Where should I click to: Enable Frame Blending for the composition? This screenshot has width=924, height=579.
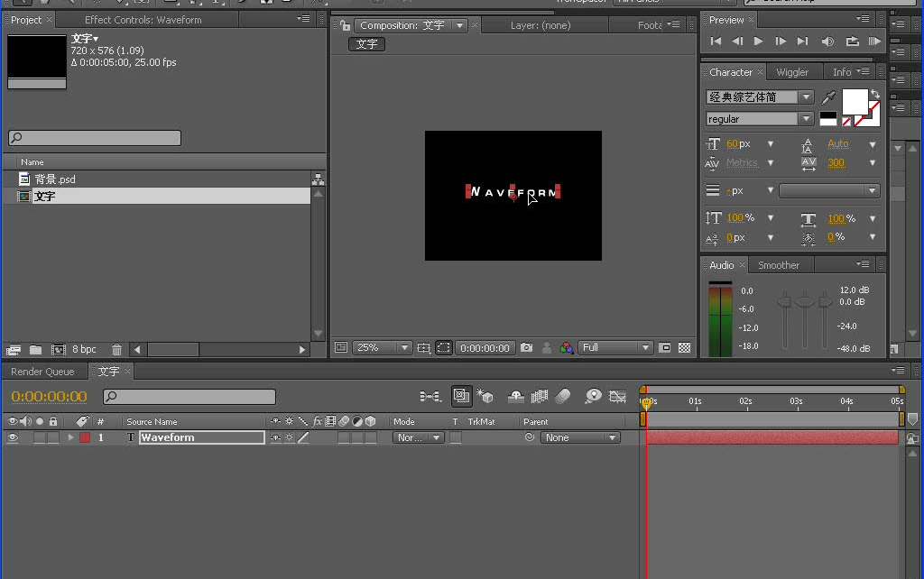[x=539, y=397]
